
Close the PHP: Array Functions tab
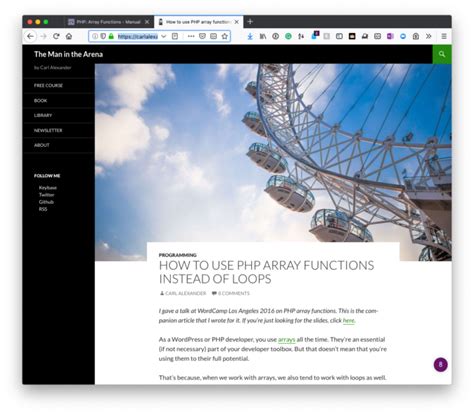click(x=147, y=22)
